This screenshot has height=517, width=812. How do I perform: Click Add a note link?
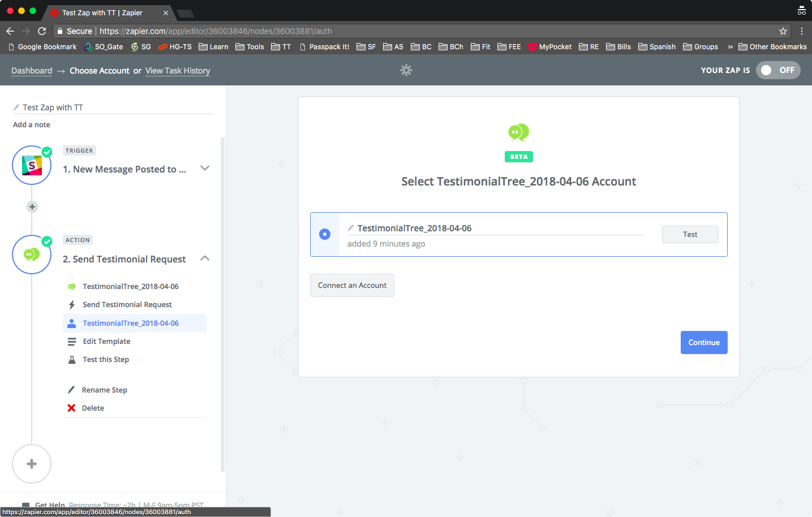click(x=32, y=124)
